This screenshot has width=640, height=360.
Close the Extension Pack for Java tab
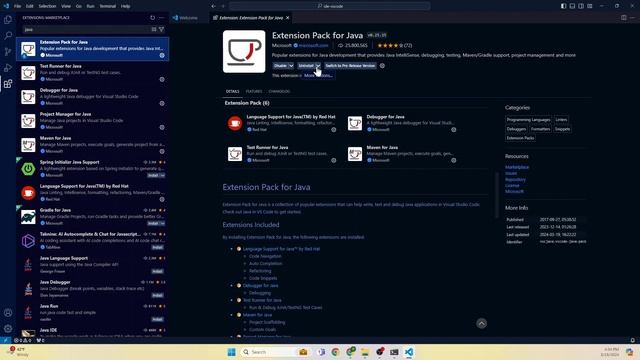coord(287,18)
